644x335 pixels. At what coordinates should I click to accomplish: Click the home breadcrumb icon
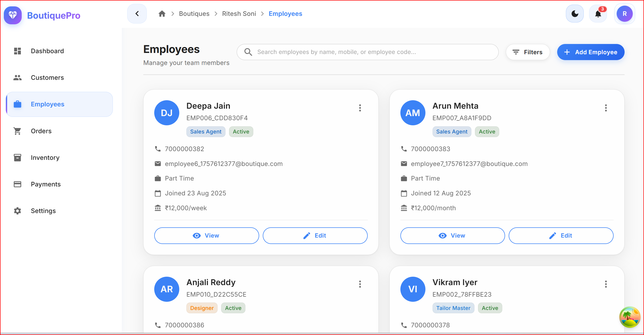162,14
